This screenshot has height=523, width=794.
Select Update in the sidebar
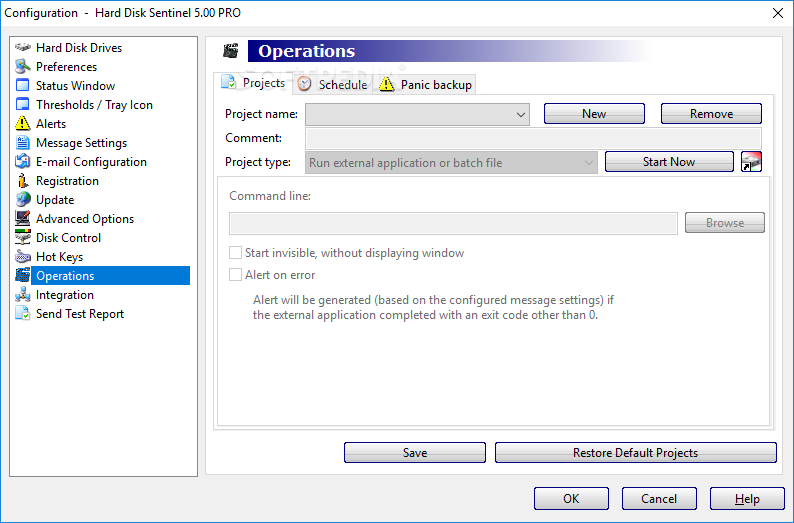(55, 199)
